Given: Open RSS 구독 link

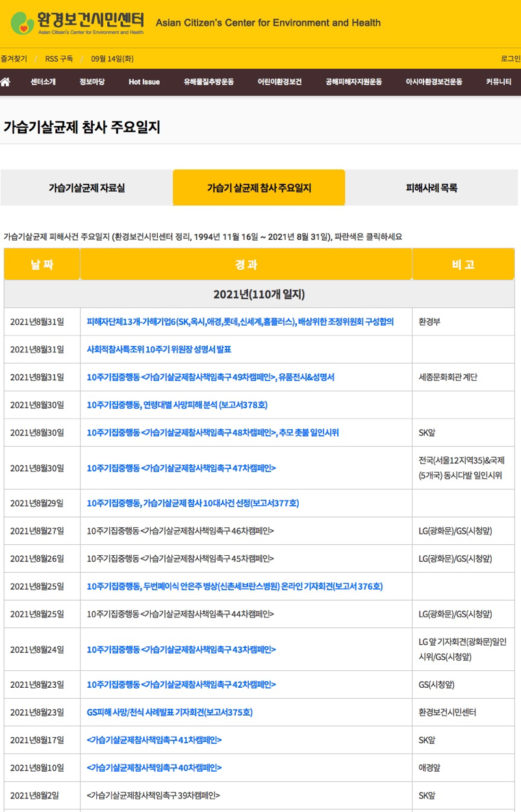Looking at the screenshot, I should point(58,59).
